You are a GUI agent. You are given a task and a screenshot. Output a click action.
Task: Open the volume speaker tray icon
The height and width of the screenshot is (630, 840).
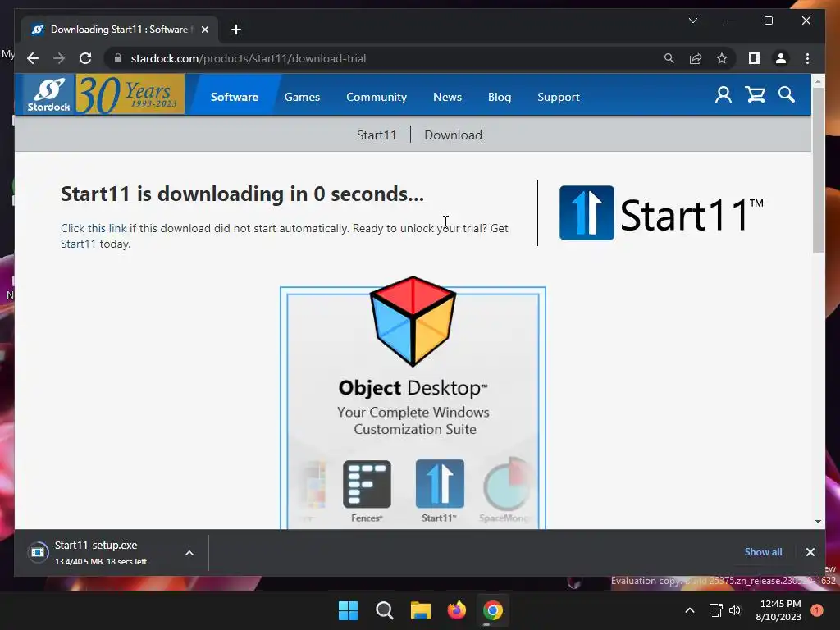click(735, 610)
